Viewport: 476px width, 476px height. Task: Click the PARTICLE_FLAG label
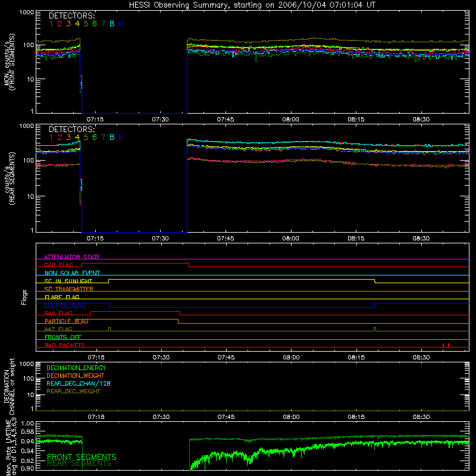(x=67, y=321)
